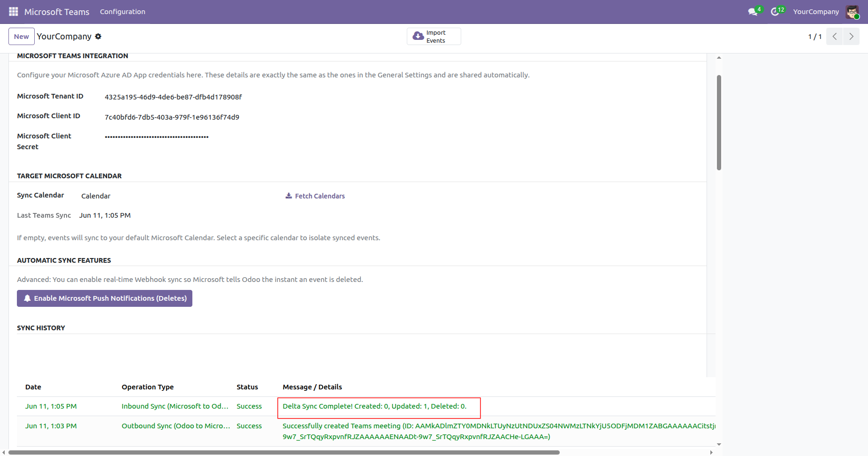868x456 pixels.
Task: Click the Outbound Sync operation type cell
Action: click(x=176, y=426)
